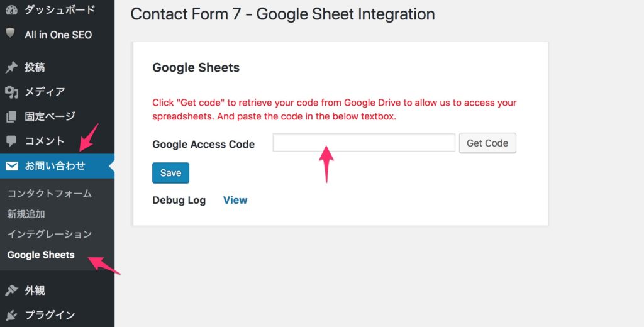Image resolution: width=644 pixels, height=327 pixels.
Task: Click the Plugins plug icon
Action: coord(11,314)
